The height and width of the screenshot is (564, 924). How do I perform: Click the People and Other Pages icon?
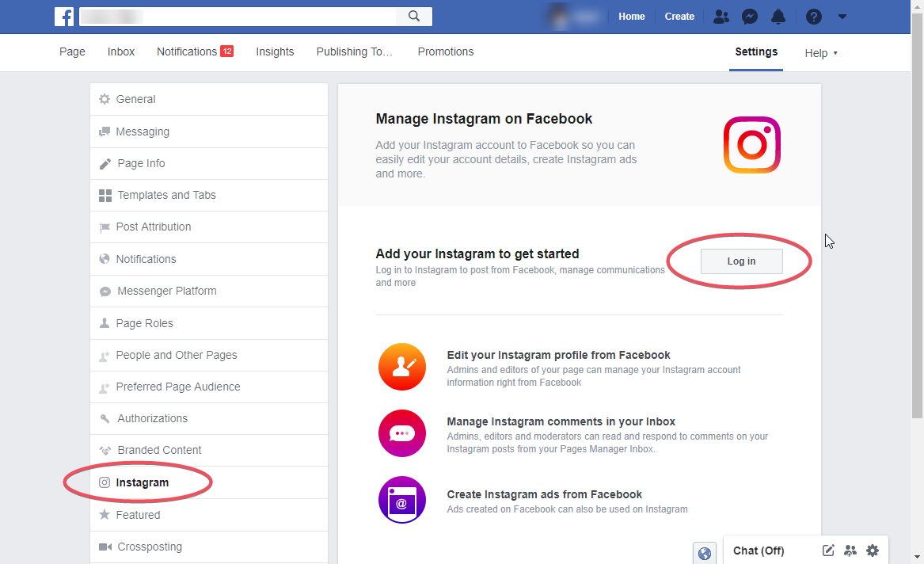[105, 356]
